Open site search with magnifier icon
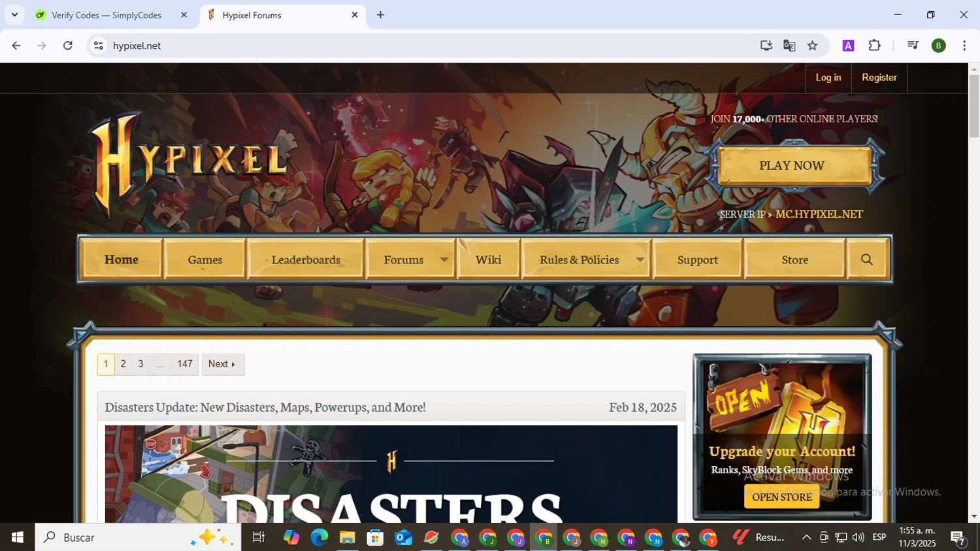The image size is (980, 551). [867, 259]
